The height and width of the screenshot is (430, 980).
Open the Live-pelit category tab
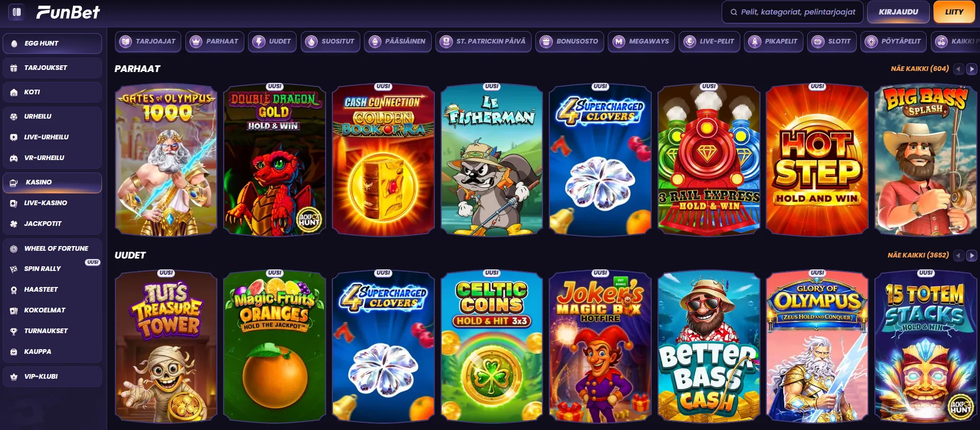click(709, 41)
